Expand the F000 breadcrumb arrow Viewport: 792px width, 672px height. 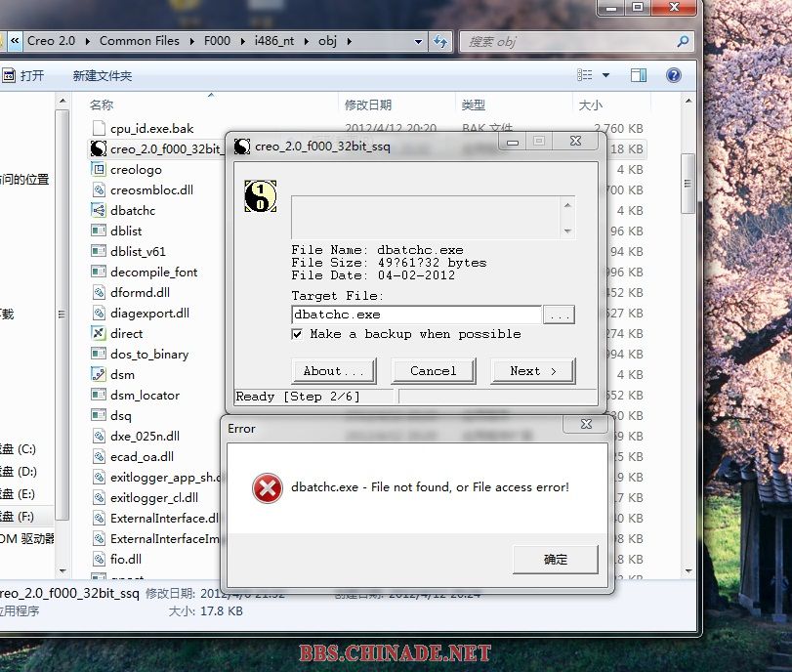click(x=242, y=41)
